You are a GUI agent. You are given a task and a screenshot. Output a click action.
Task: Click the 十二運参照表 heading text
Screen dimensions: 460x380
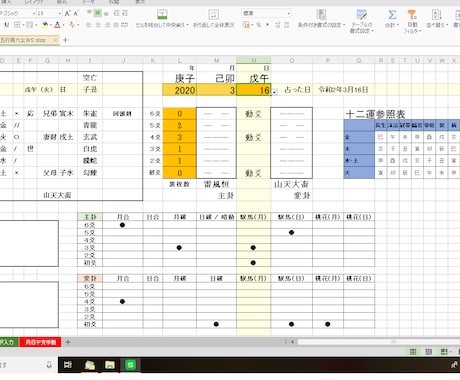[375, 114]
